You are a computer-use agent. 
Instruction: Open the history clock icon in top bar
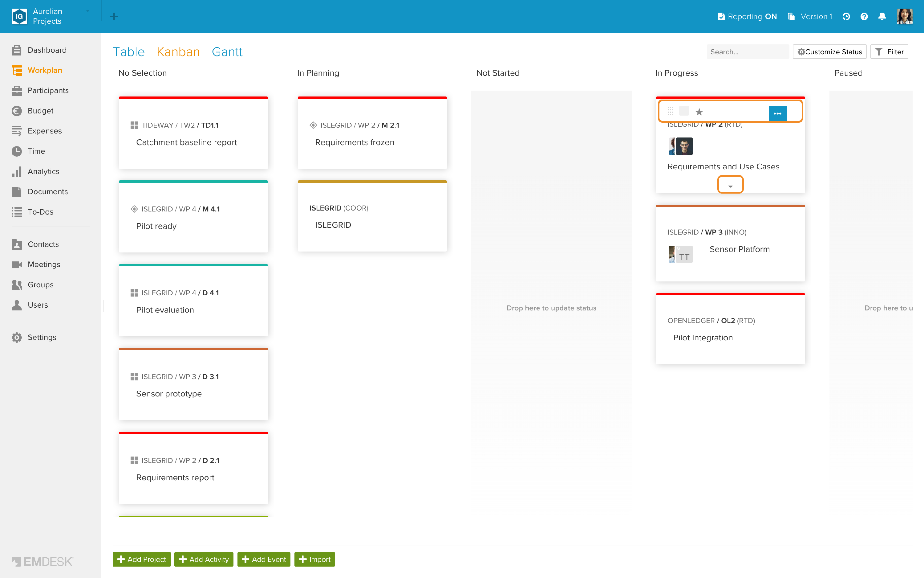click(846, 16)
